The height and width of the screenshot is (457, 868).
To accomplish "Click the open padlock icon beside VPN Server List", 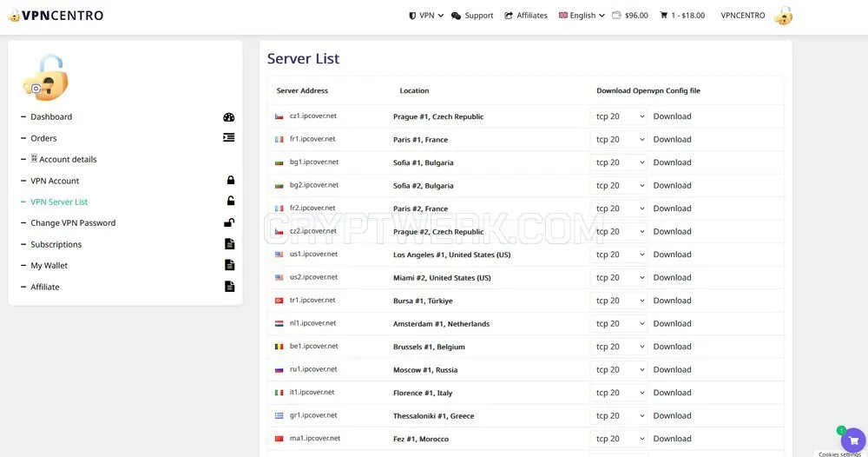I will pos(230,201).
